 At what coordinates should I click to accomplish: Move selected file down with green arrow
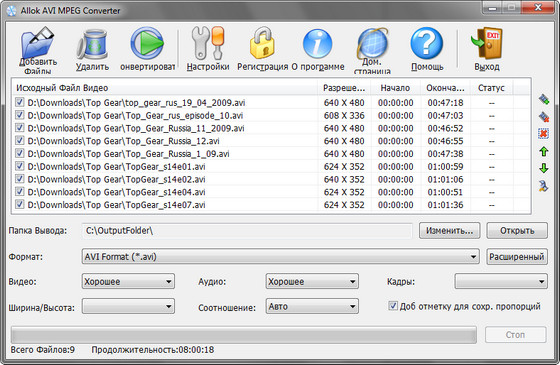(544, 168)
